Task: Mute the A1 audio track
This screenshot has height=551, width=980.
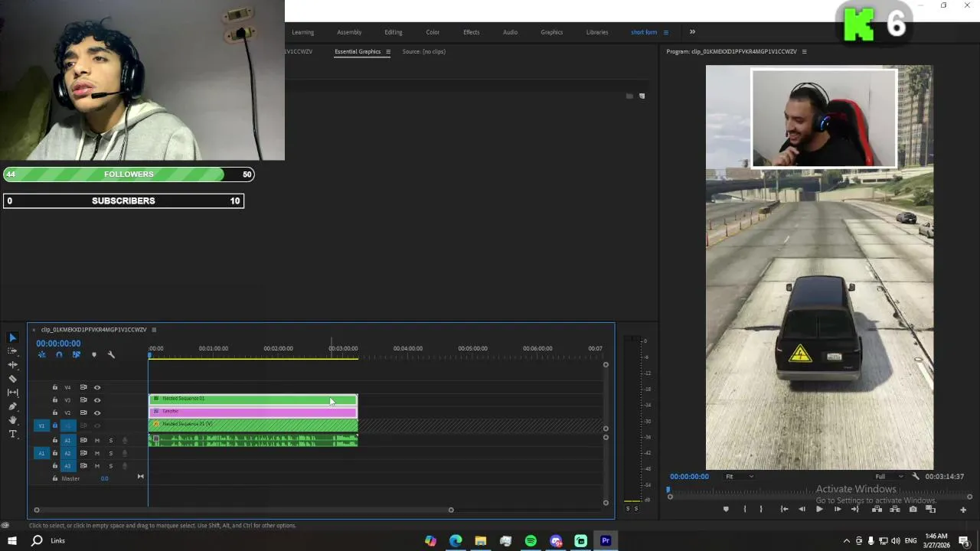Action: point(96,440)
